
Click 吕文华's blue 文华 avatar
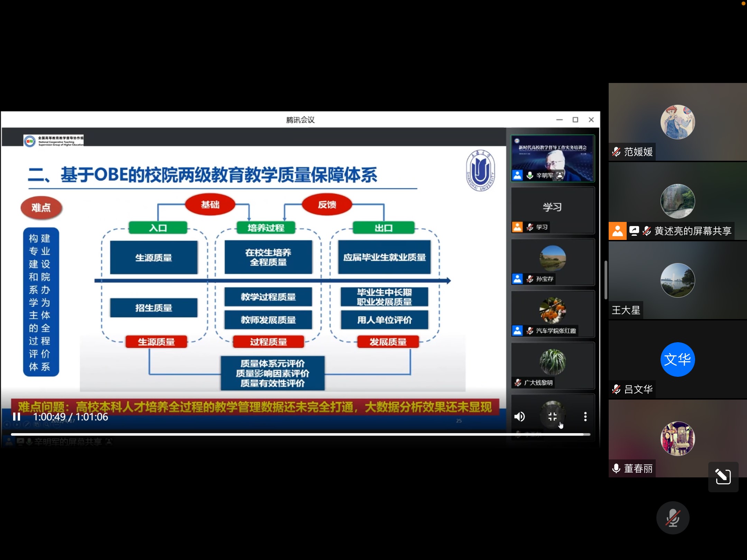click(677, 360)
